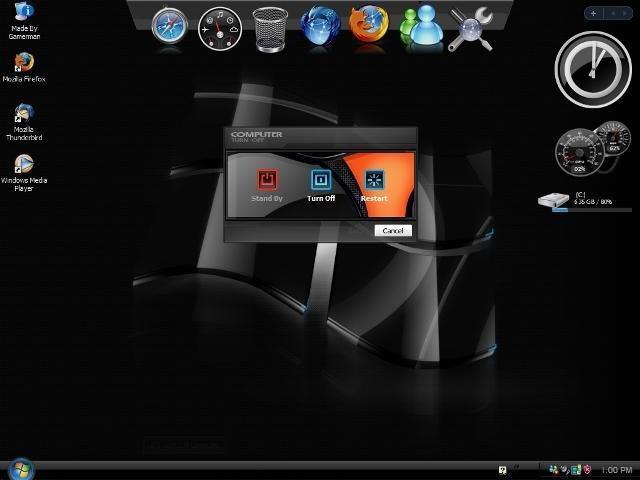
Task: Click the C drive hard disk icon
Action: tap(553, 200)
